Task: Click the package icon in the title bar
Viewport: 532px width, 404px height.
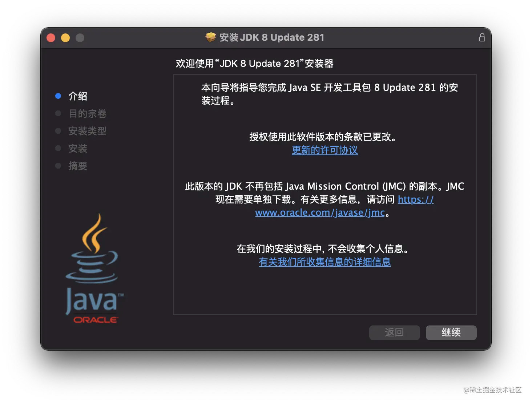Action: coord(210,37)
